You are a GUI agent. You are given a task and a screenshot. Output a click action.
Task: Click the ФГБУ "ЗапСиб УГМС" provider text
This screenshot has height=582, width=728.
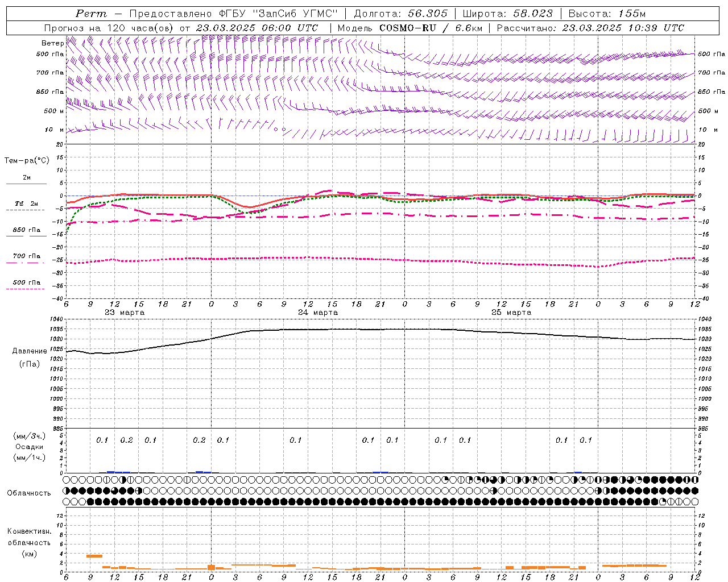click(278, 14)
